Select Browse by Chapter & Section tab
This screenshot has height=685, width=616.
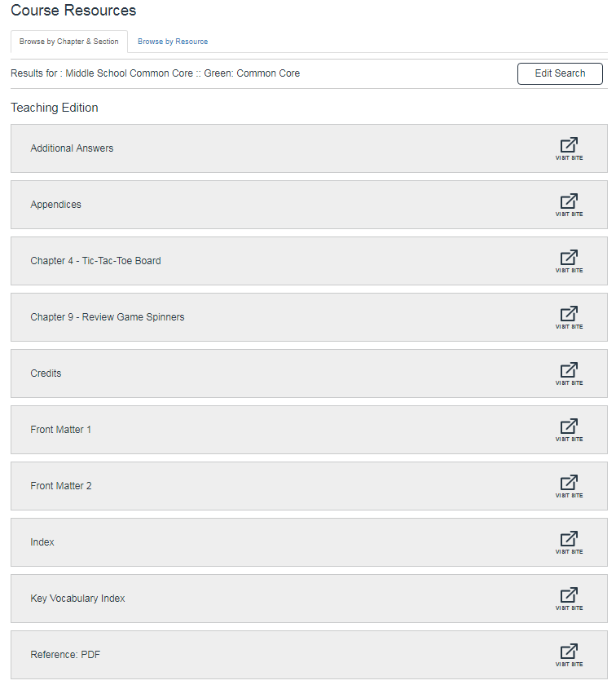pyautogui.click(x=69, y=42)
